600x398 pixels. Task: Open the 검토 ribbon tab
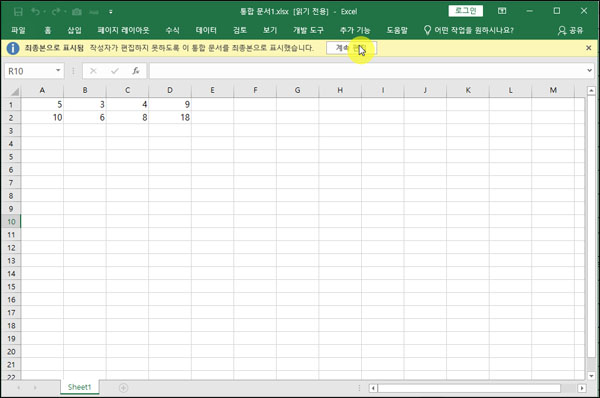pos(240,30)
